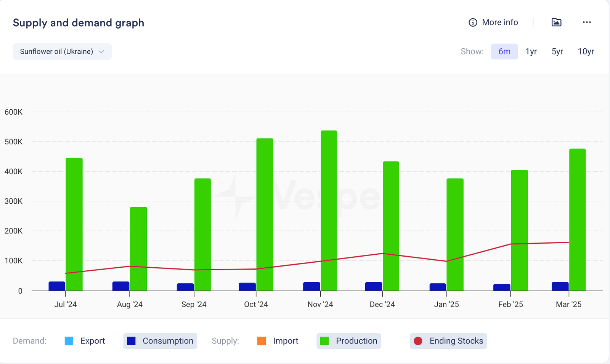This screenshot has width=610, height=364.
Task: Open the three-dots options menu
Action: pyautogui.click(x=587, y=22)
